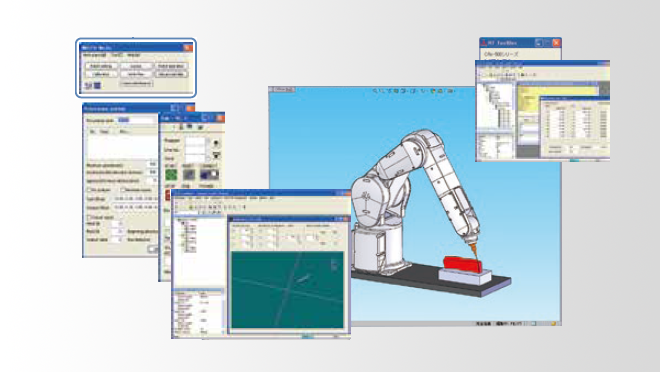Toggle the checkbox below the Output Offset row
Viewport: 660px width, 372px height.
point(89,217)
